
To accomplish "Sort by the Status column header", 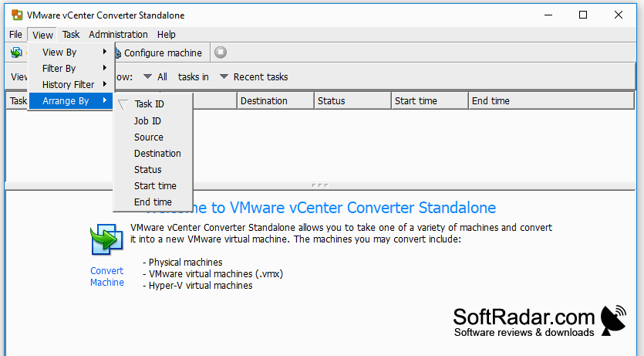I will tap(352, 100).
